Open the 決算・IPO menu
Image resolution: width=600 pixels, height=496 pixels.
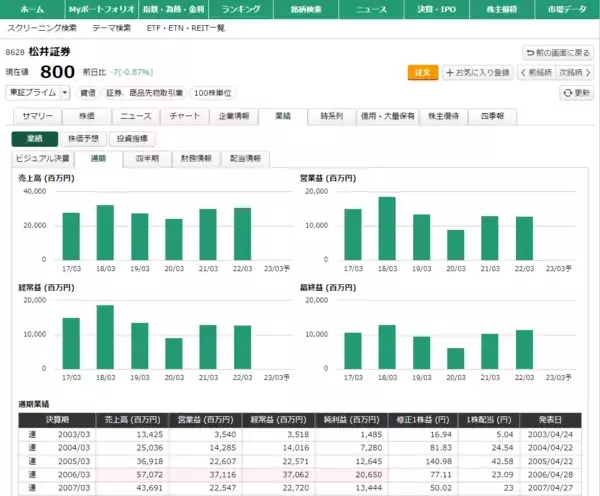437,9
